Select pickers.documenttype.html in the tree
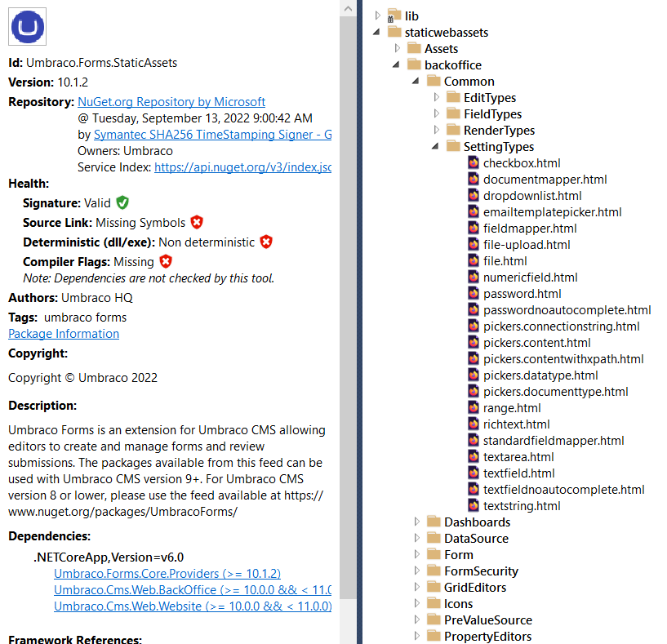This screenshot has width=667, height=644. [555, 392]
